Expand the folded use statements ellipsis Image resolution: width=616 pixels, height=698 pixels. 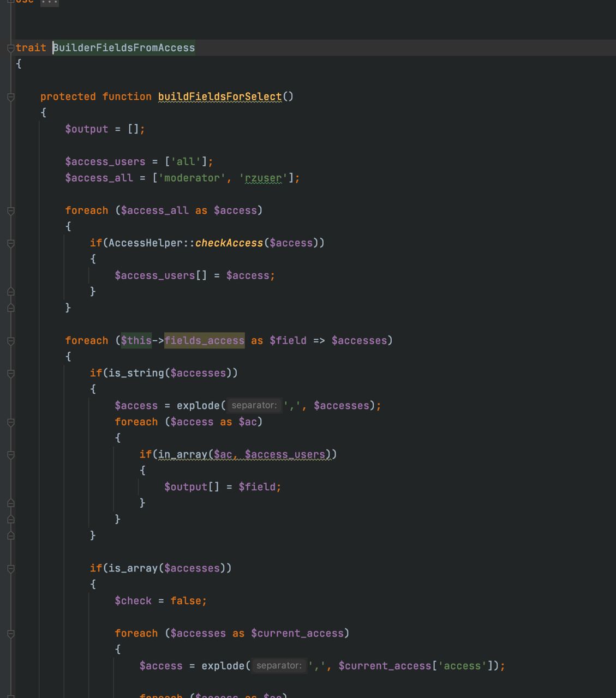[50, 2]
